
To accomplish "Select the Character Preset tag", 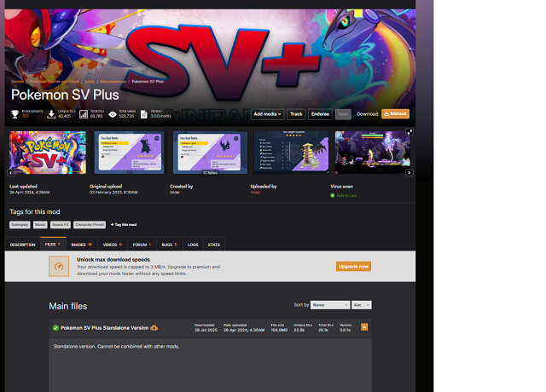I will pyautogui.click(x=90, y=225).
